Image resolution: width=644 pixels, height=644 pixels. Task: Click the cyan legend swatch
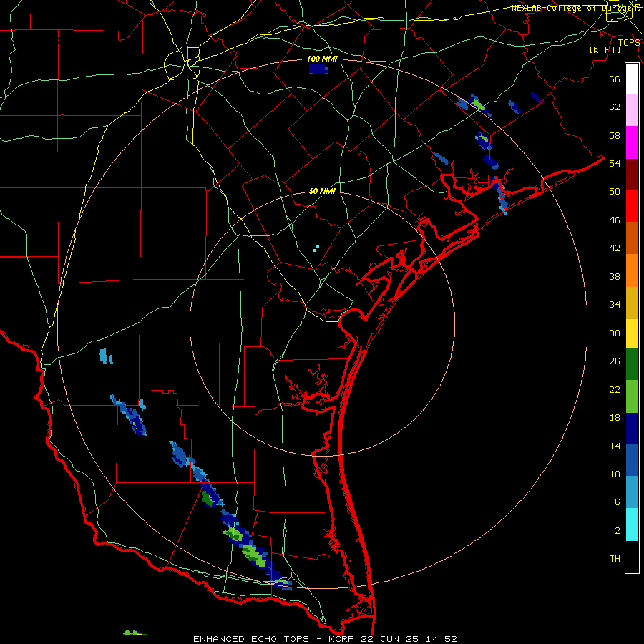coord(632,525)
